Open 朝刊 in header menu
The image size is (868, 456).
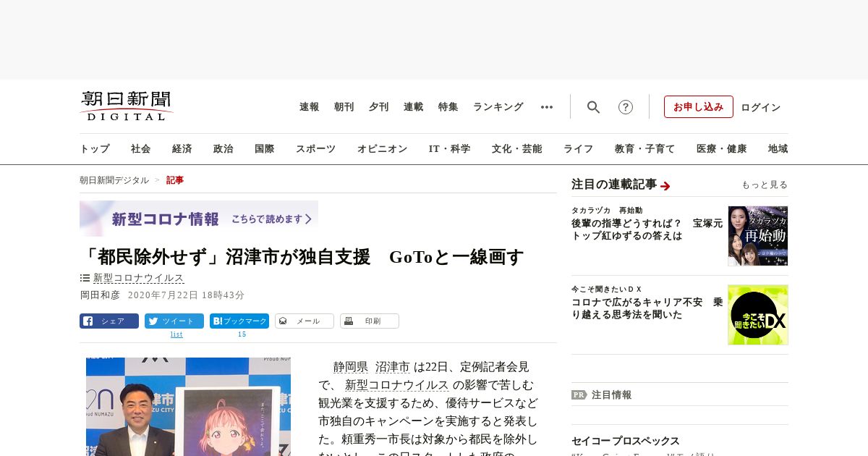coord(344,107)
